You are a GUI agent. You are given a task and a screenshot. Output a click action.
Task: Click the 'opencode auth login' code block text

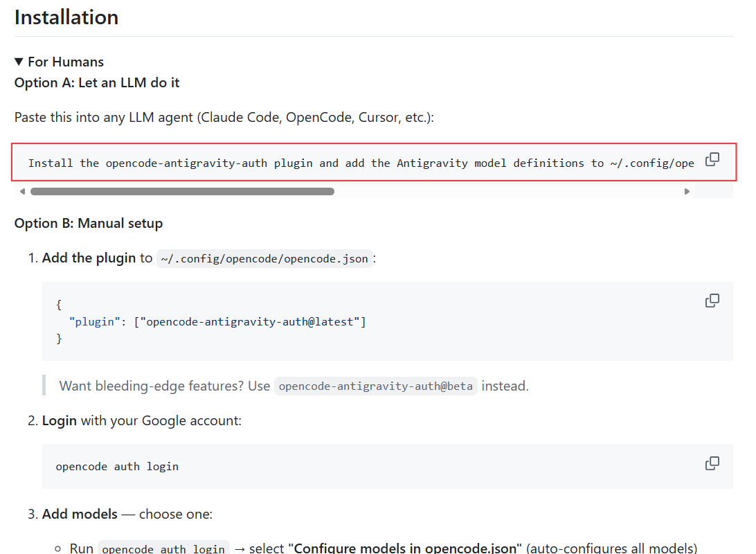[x=117, y=466]
